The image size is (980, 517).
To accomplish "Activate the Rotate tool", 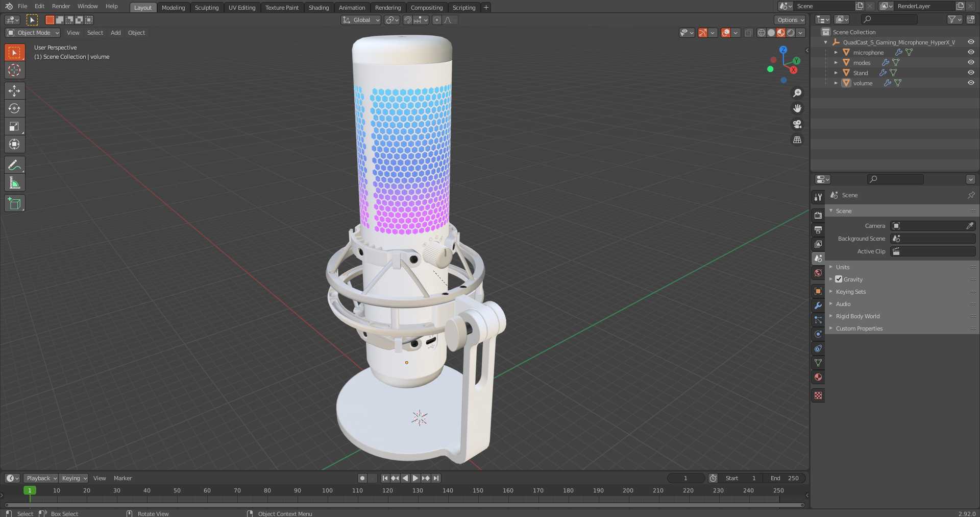I will [14, 108].
